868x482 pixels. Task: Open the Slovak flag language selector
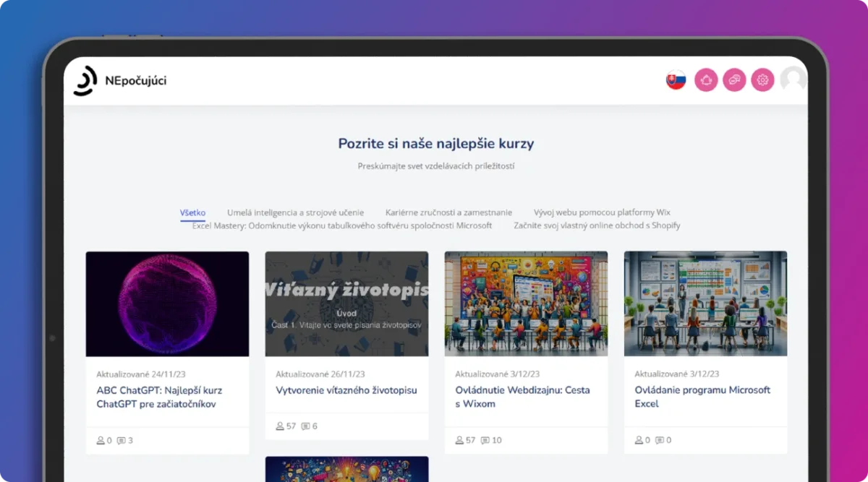pos(676,79)
